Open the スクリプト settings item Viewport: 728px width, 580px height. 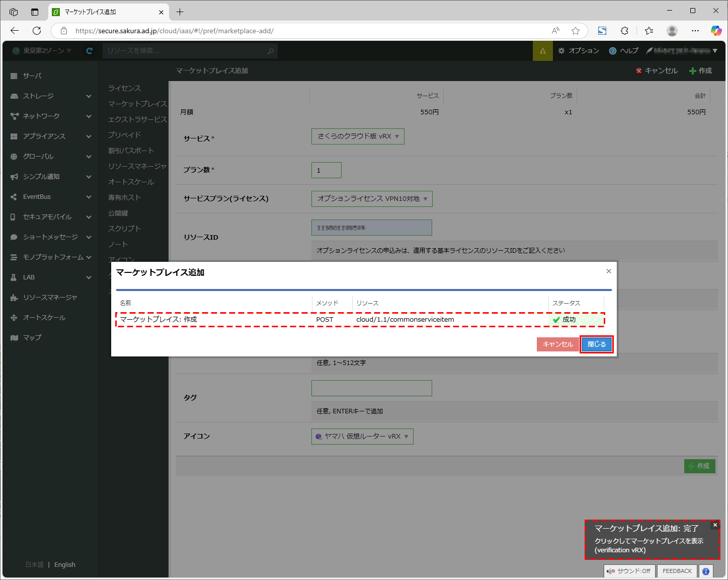click(124, 229)
